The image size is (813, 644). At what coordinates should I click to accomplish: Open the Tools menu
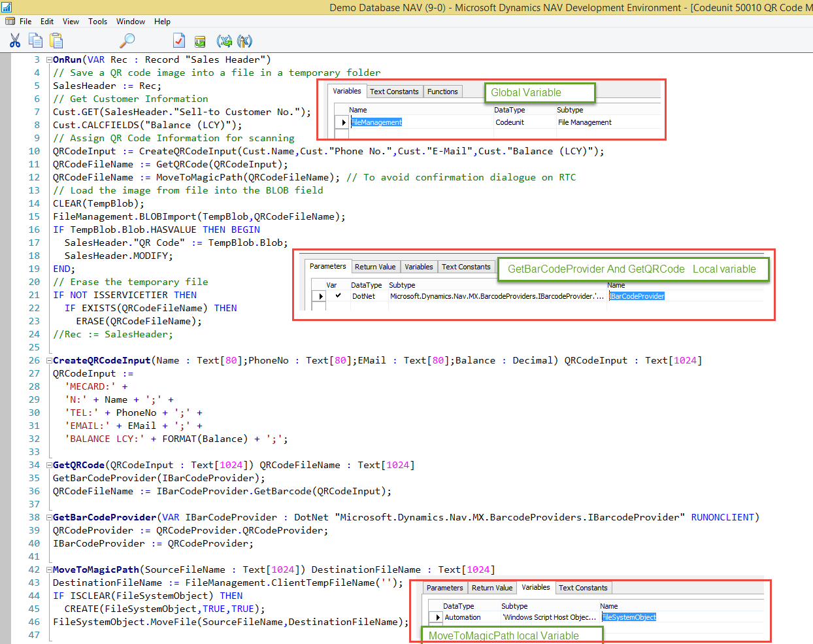97,21
